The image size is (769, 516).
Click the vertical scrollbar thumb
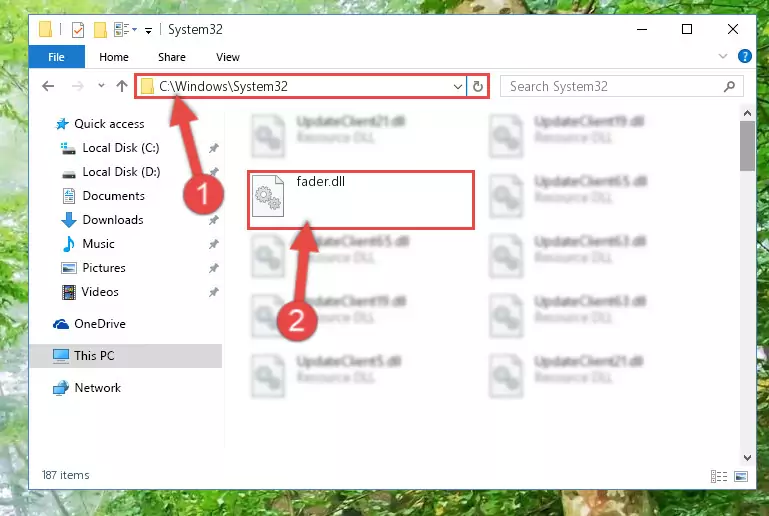(747, 146)
